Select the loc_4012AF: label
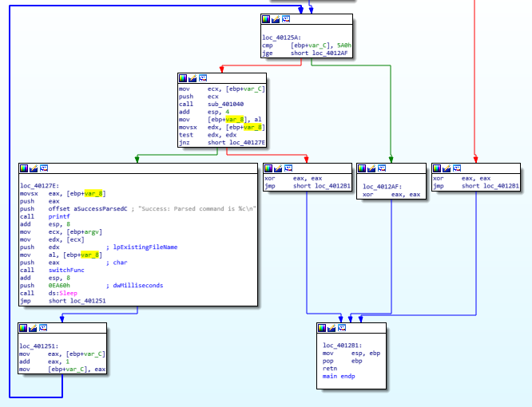This screenshot has width=532, height=407. coord(383,187)
